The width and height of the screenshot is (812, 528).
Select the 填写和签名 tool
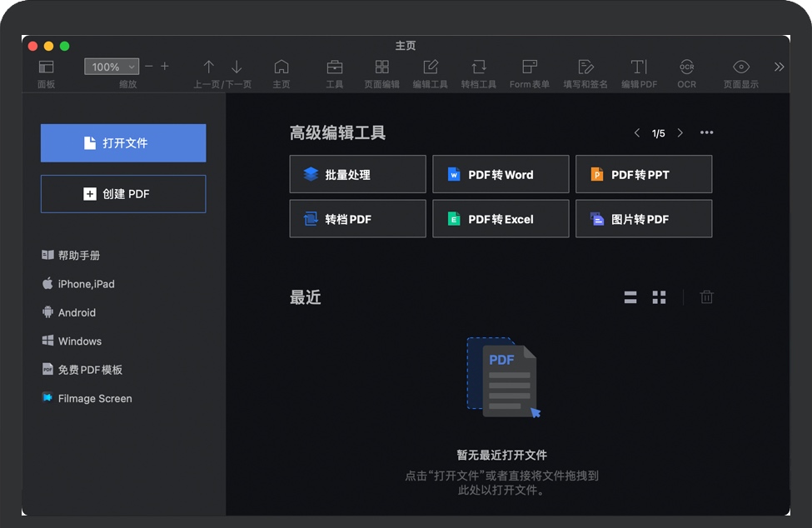585,67
